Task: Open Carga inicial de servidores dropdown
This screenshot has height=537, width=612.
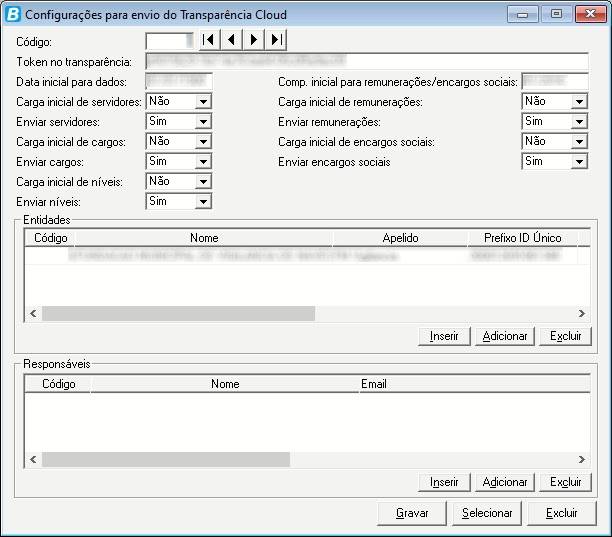Action: click(203, 102)
